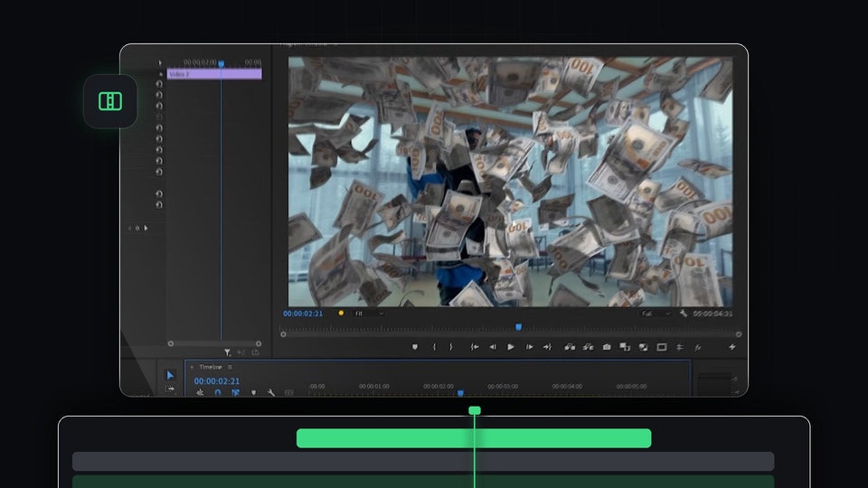Click the Play button in Program monitor
The width and height of the screenshot is (868, 488).
510,347
